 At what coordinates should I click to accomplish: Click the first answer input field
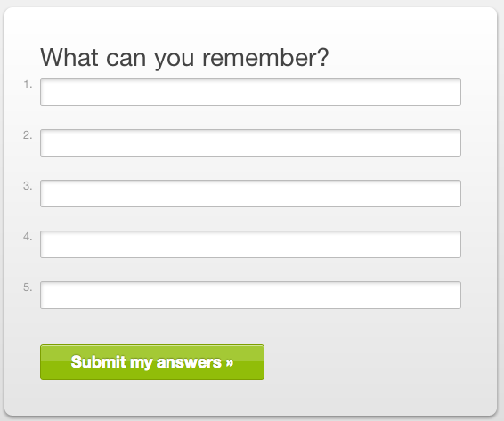click(x=250, y=92)
